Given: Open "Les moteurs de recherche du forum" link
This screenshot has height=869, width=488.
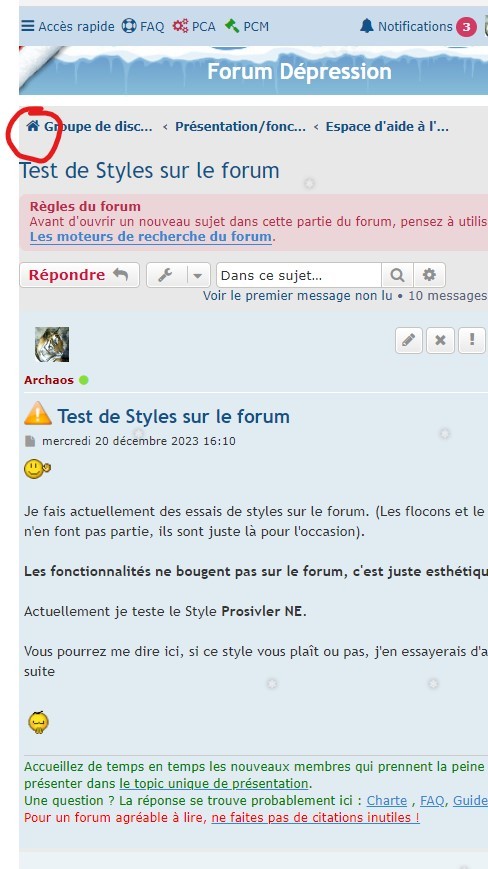Looking at the screenshot, I should point(151,237).
